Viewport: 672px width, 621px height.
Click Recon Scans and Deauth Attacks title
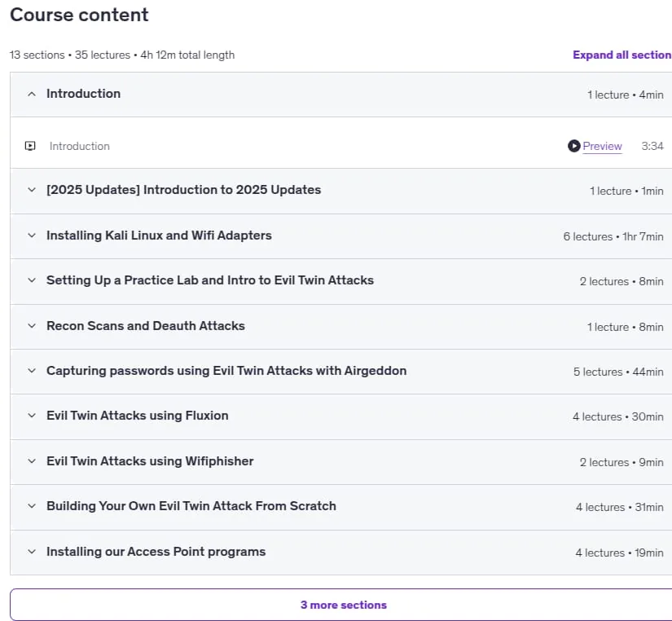(x=146, y=325)
